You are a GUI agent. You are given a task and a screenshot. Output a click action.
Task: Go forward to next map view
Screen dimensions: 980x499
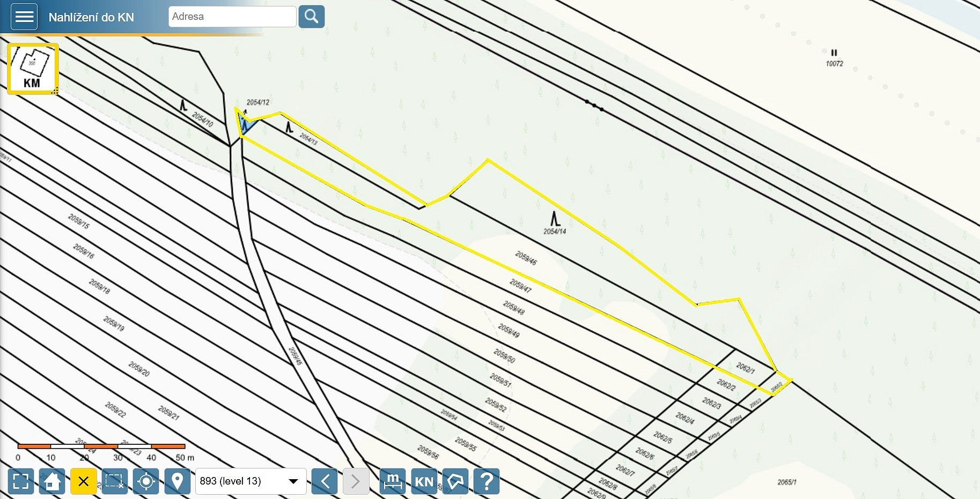click(356, 481)
